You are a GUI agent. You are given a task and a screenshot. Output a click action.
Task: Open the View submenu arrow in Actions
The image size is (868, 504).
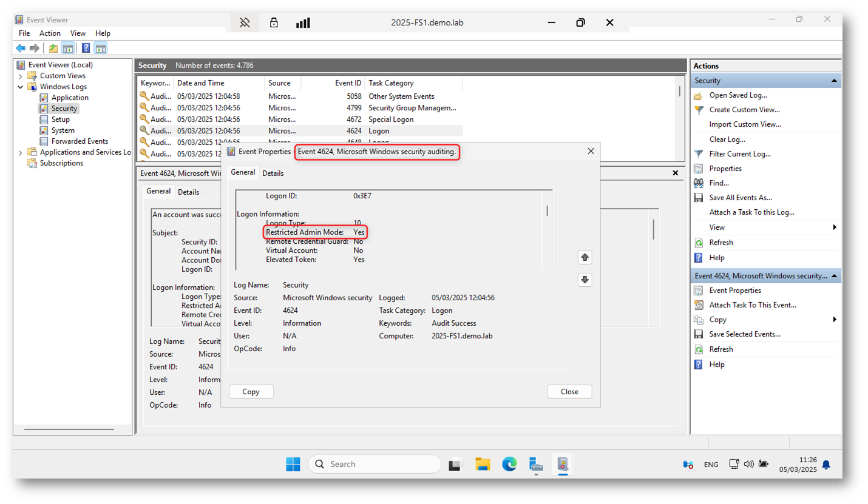point(835,227)
